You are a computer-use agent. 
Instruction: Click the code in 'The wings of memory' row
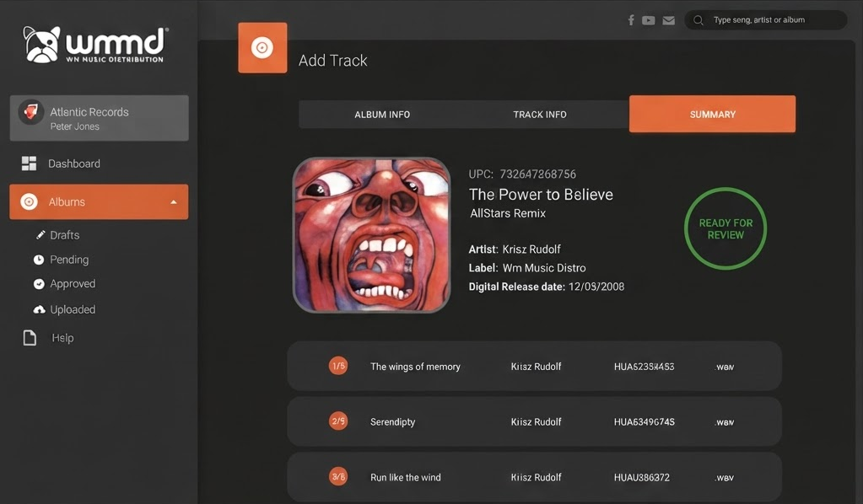(x=644, y=367)
